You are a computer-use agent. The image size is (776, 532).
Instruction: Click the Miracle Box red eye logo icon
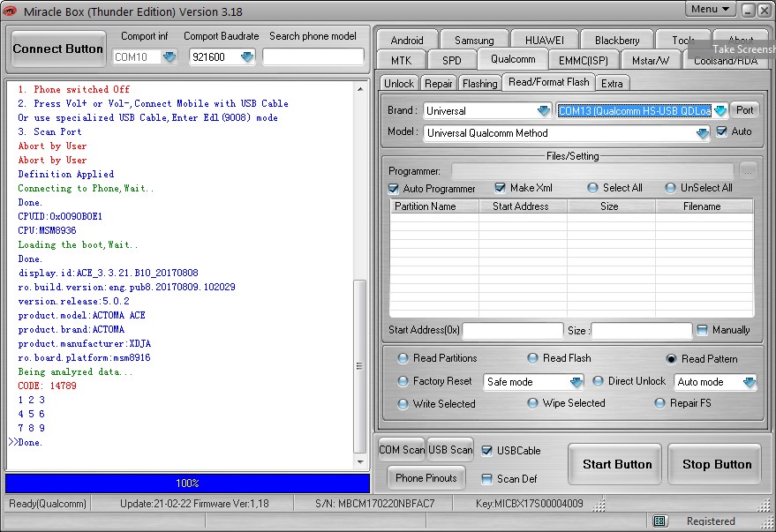coord(10,11)
